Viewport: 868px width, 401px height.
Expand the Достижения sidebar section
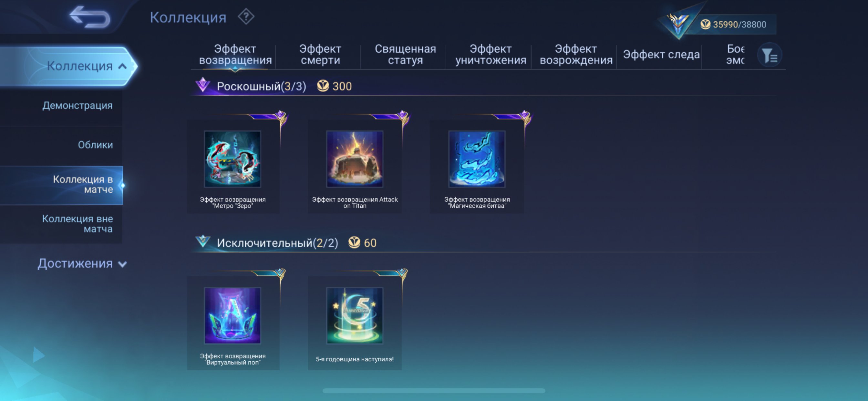(x=82, y=263)
